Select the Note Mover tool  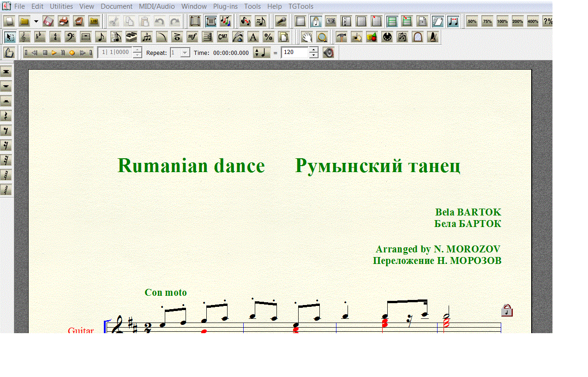[x=356, y=37]
